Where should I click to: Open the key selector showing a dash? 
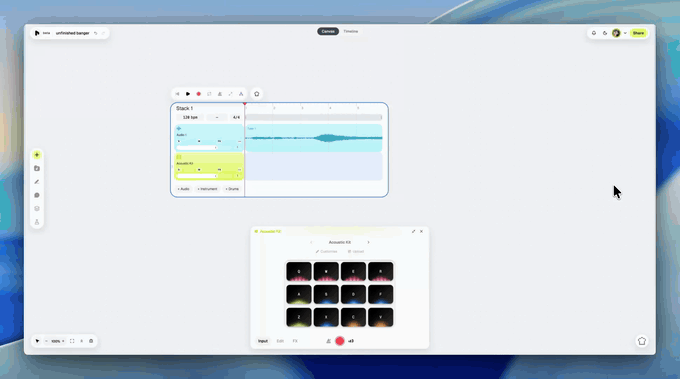pos(217,118)
